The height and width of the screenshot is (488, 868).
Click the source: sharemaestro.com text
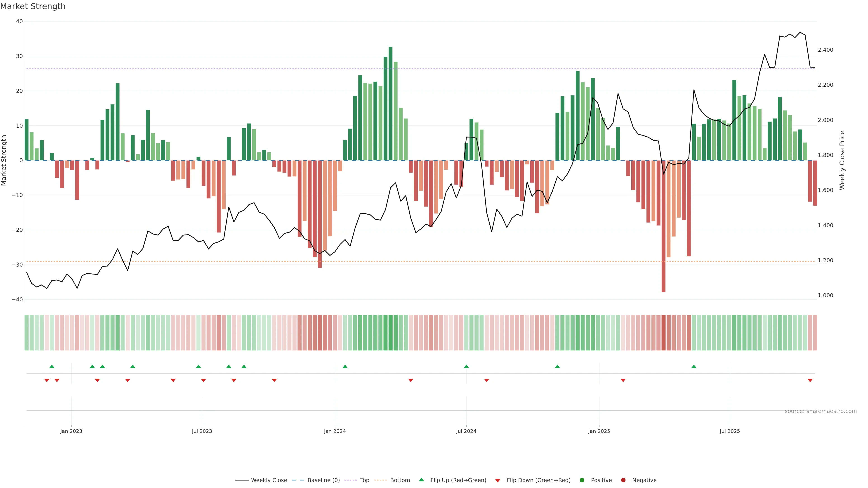pyautogui.click(x=821, y=411)
